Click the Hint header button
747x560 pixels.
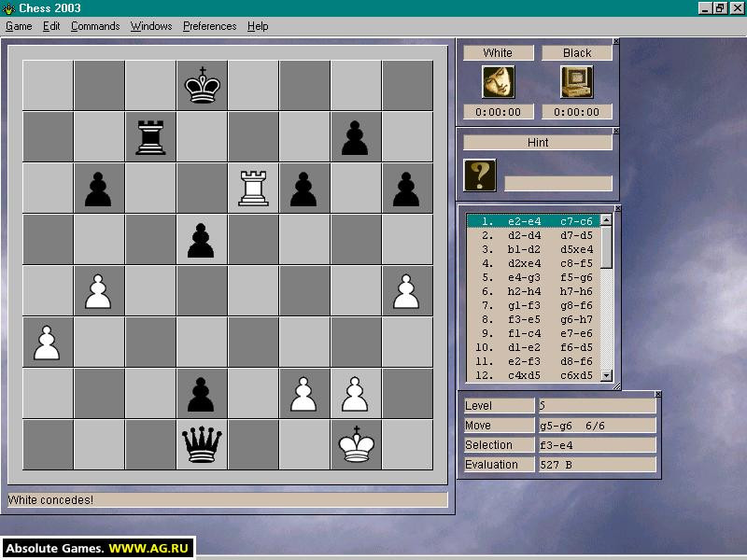tap(538, 143)
